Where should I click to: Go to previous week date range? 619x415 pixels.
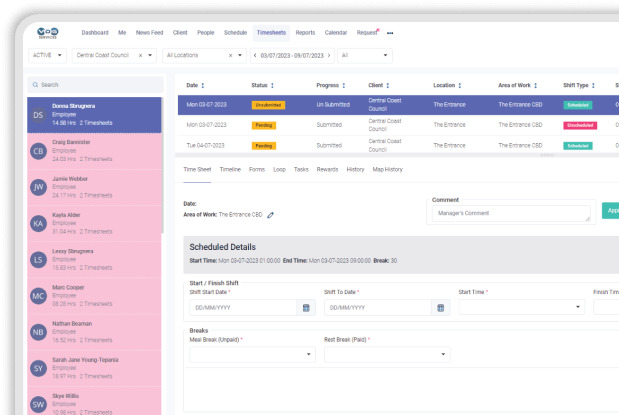tap(255, 56)
